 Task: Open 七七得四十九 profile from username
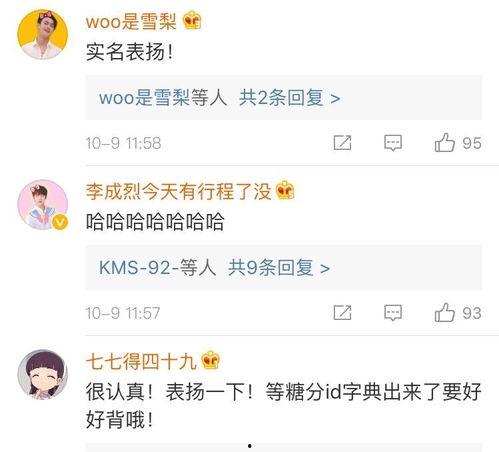pos(141,361)
